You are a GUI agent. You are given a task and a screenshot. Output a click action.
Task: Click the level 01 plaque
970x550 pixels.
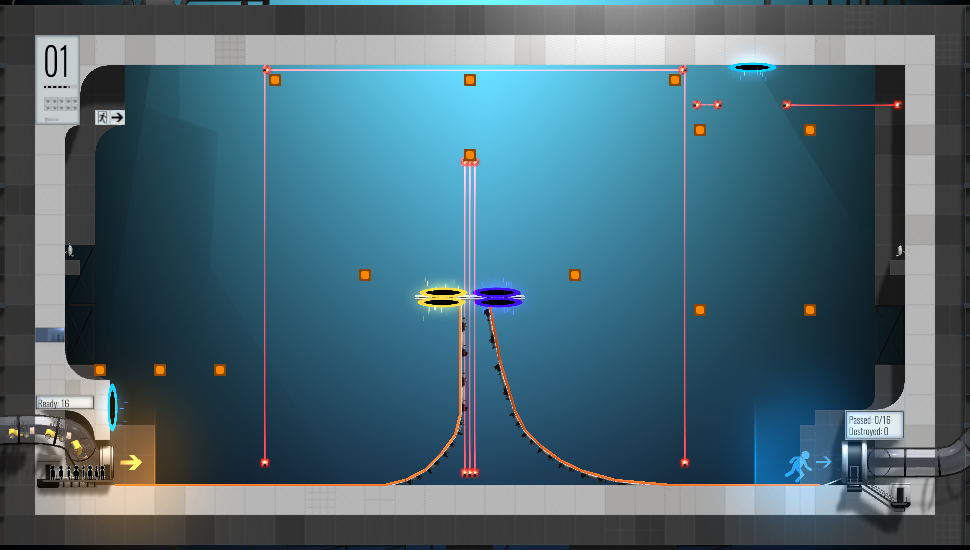click(58, 80)
